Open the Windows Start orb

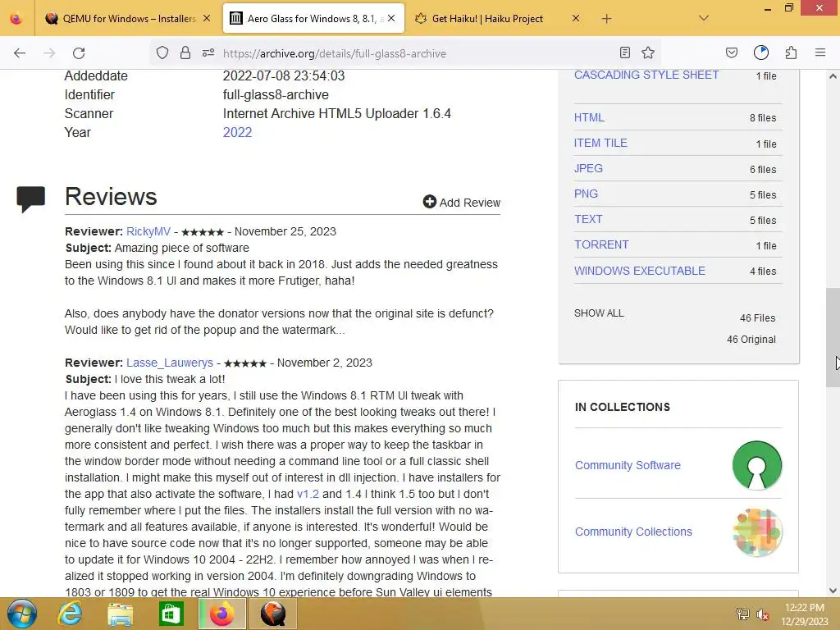[22, 614]
